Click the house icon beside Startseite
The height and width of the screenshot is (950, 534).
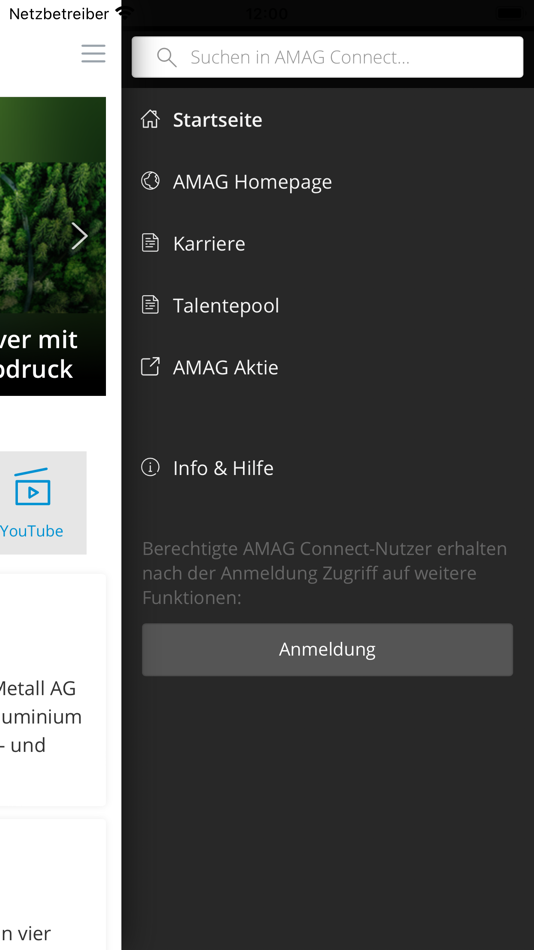[150, 119]
